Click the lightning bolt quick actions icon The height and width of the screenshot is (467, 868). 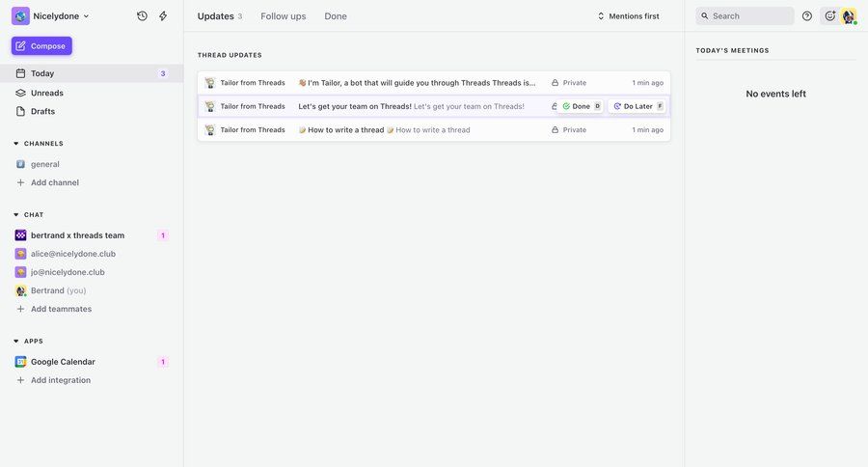163,16
